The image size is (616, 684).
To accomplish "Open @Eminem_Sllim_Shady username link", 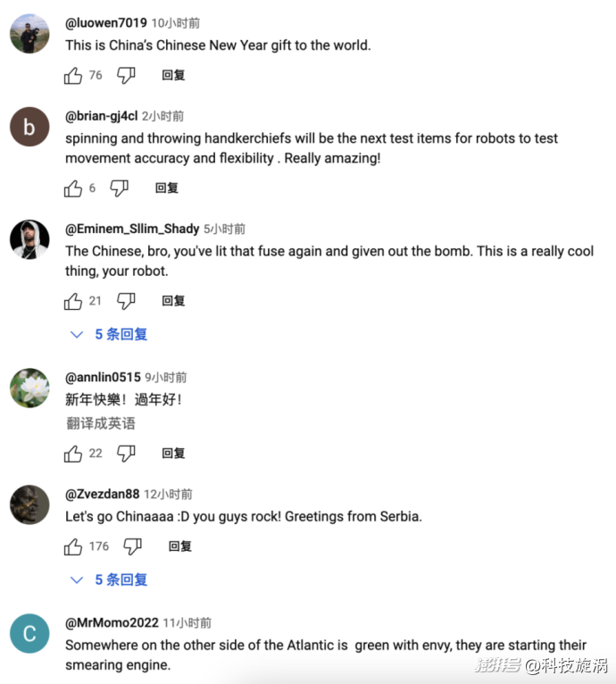I will pos(132,229).
